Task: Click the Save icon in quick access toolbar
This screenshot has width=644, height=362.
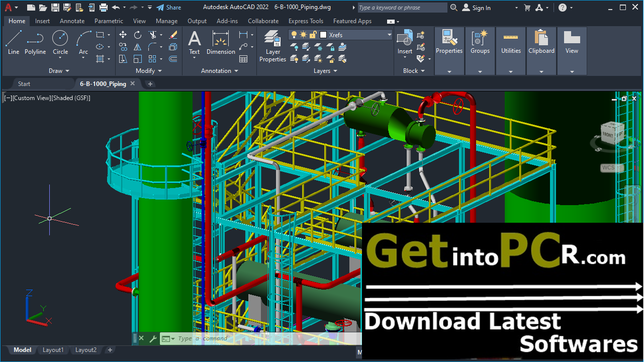Action: pyautogui.click(x=55, y=8)
